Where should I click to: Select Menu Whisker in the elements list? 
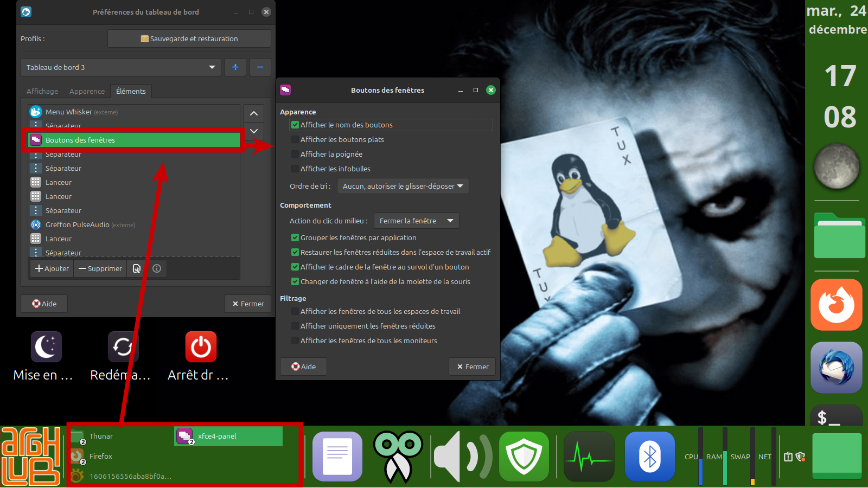pos(133,112)
